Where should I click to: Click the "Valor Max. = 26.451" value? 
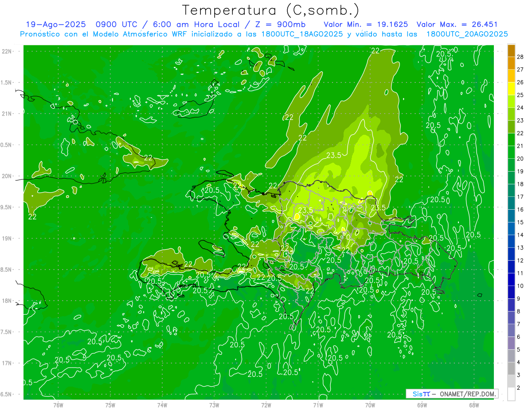(x=458, y=24)
